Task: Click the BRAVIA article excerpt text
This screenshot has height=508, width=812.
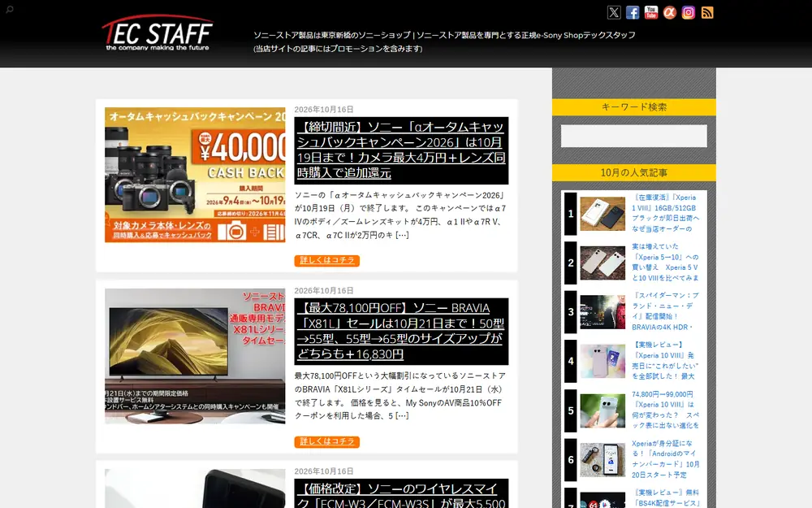Action: 400,396
